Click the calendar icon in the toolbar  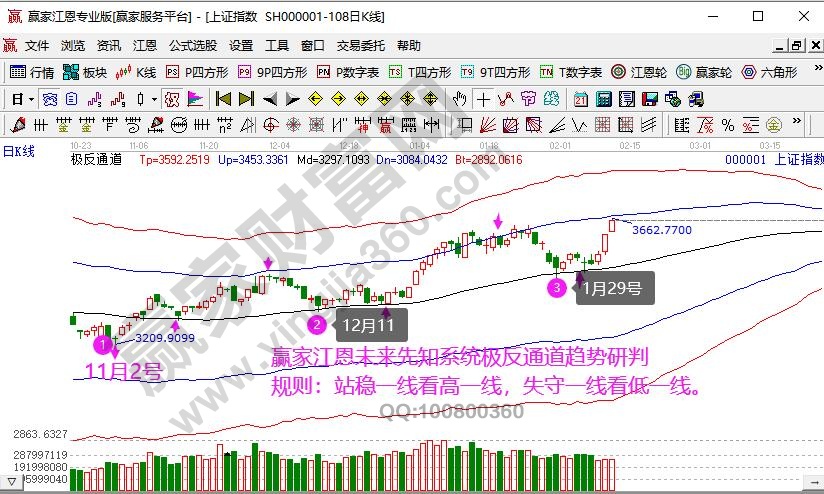(x=581, y=99)
